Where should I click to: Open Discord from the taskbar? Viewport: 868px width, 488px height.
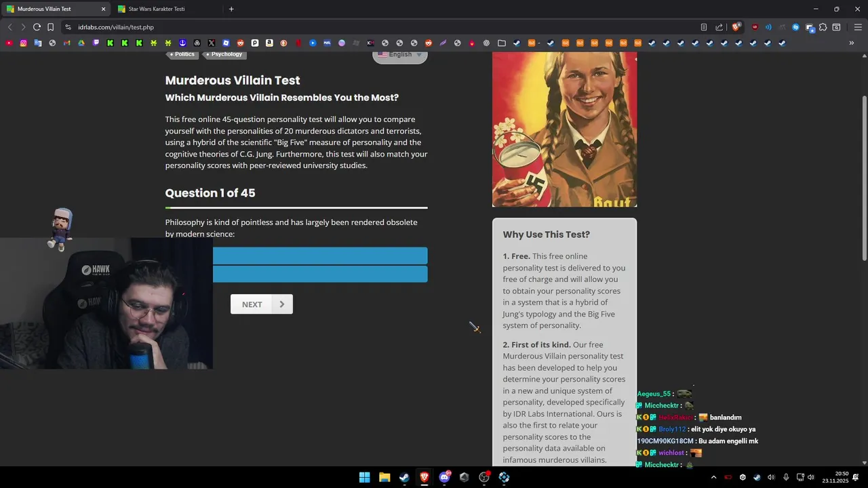(444, 477)
